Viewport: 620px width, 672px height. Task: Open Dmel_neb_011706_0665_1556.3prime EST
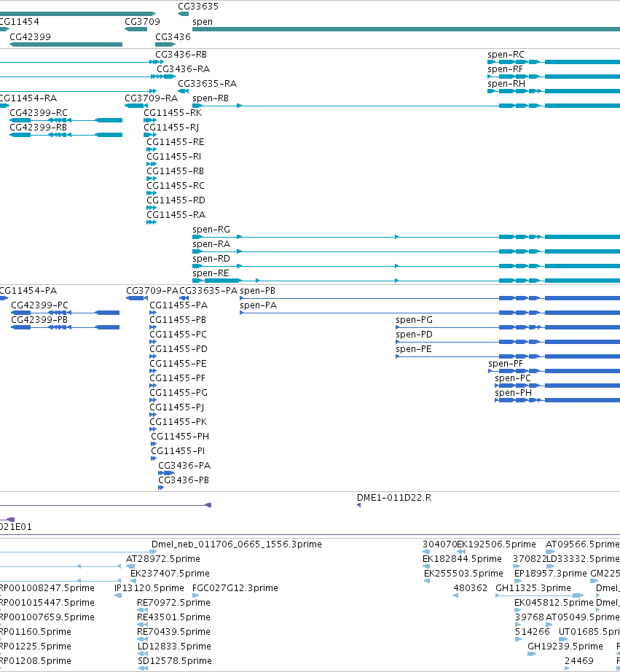pyautogui.click(x=237, y=544)
